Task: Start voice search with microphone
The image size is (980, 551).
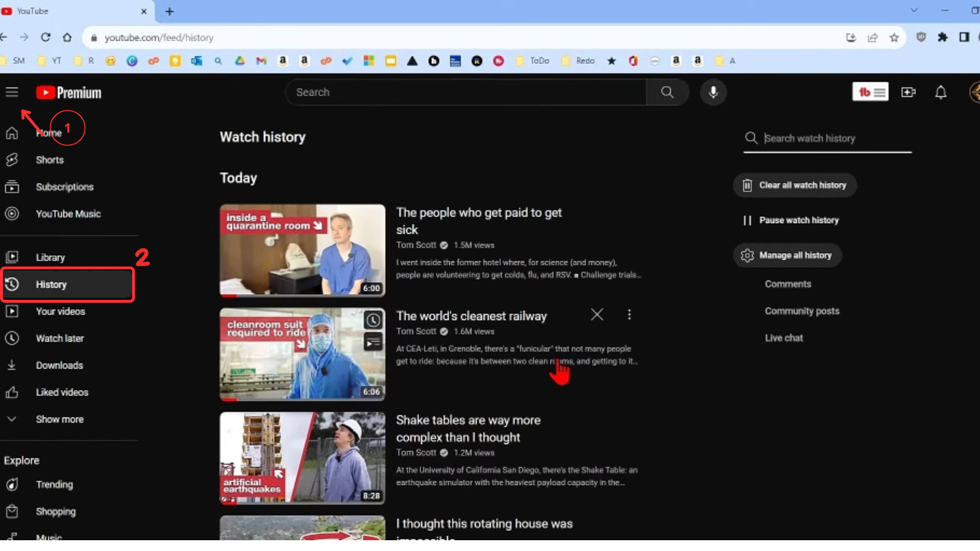Action: (713, 92)
